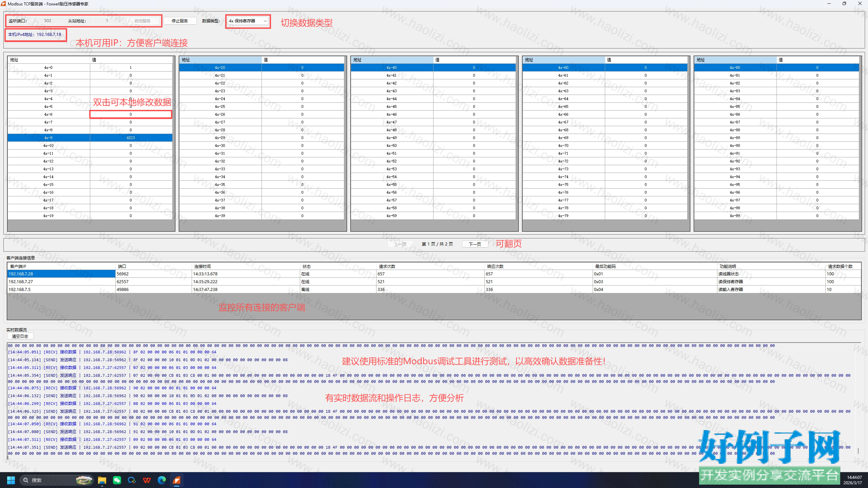
Task: Select register address 4x-30
Action: tap(220, 145)
